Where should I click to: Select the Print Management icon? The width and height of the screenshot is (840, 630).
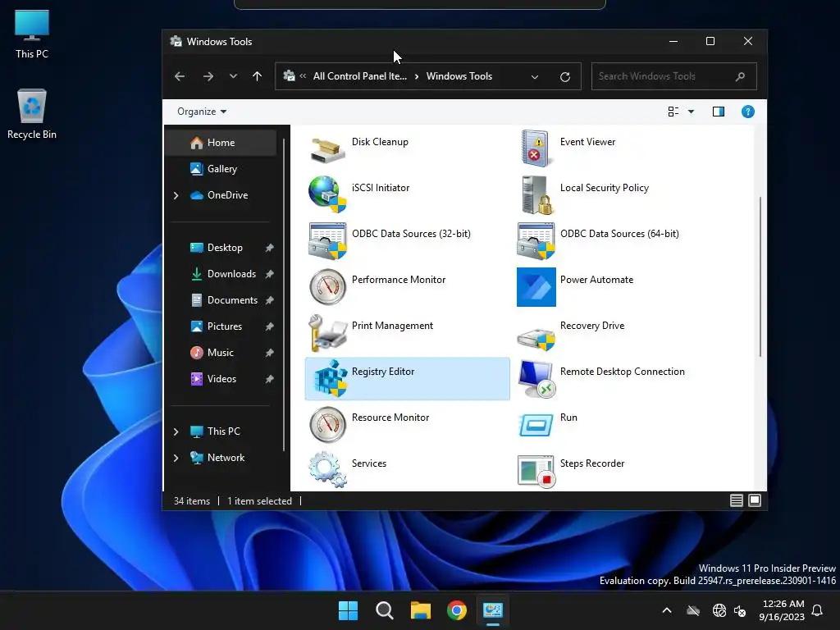(x=327, y=333)
